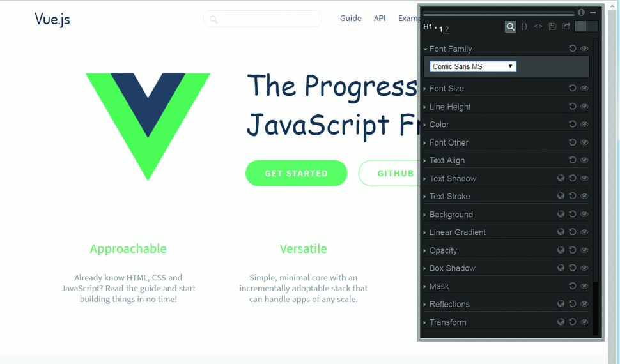Image resolution: width=620 pixels, height=364 pixels.
Task: Click the Vue.js site logo text
Action: (52, 19)
